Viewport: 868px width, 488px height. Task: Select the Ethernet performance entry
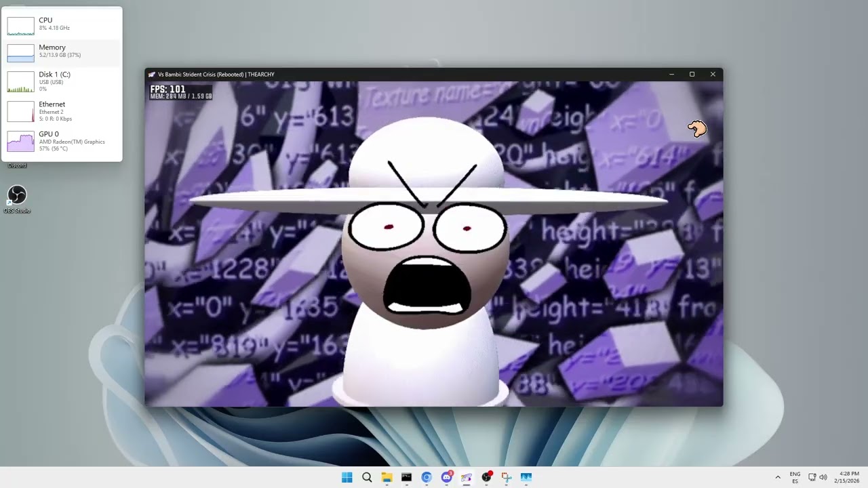[x=62, y=111]
